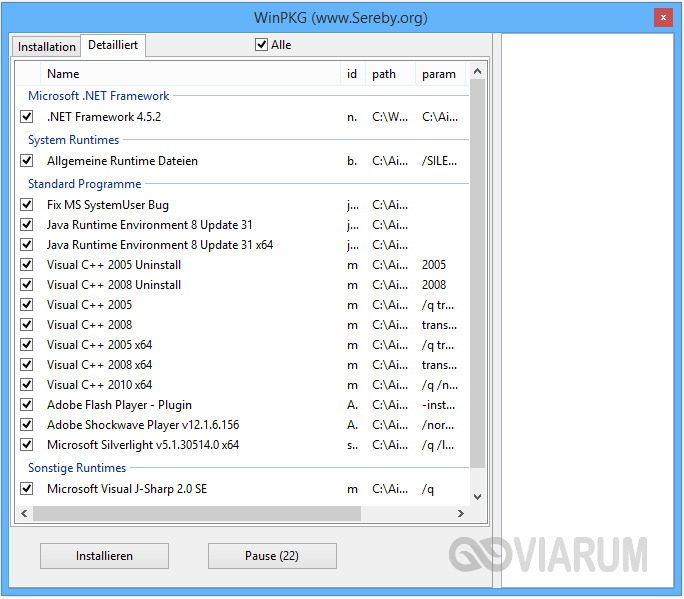Select 'Fix MS SystemUser Bug' row text

coord(108,205)
